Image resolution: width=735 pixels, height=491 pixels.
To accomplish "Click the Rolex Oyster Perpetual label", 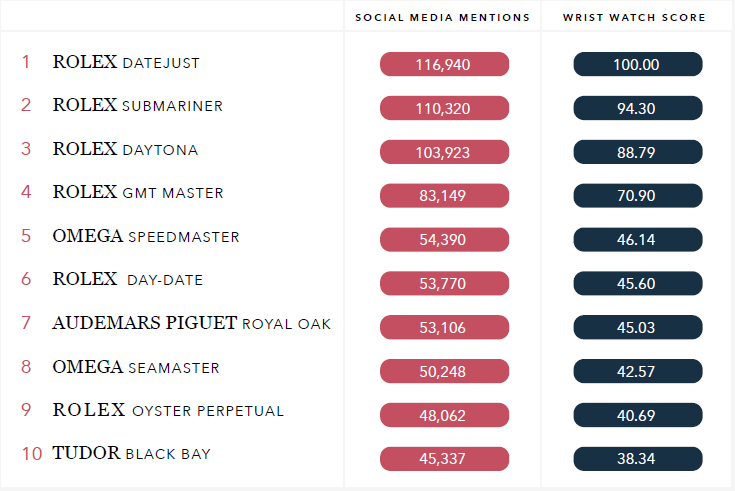I will click(x=168, y=410).
